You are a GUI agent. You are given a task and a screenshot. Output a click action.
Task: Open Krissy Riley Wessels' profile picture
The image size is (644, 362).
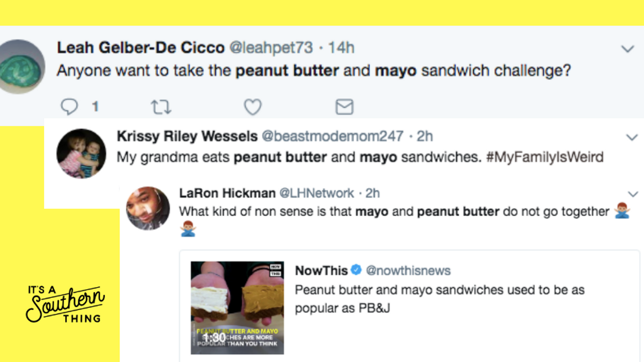point(81,154)
